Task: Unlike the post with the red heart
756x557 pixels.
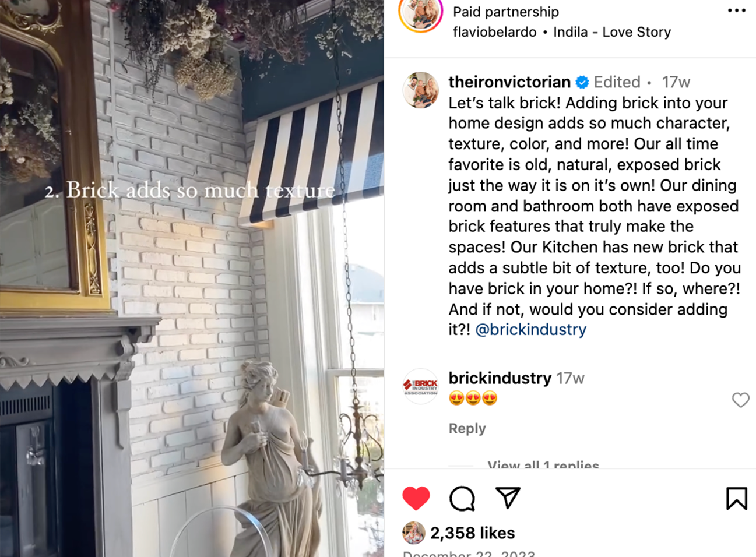Action: tap(416, 498)
